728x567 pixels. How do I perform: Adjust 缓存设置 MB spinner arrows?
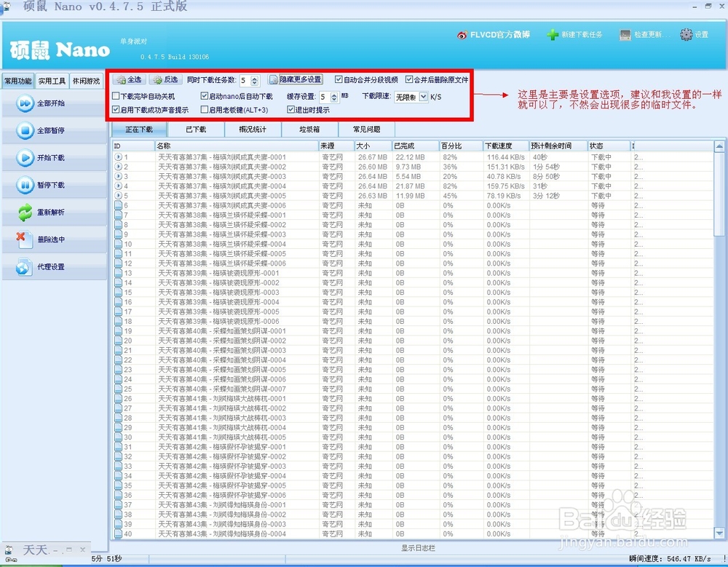(x=334, y=97)
